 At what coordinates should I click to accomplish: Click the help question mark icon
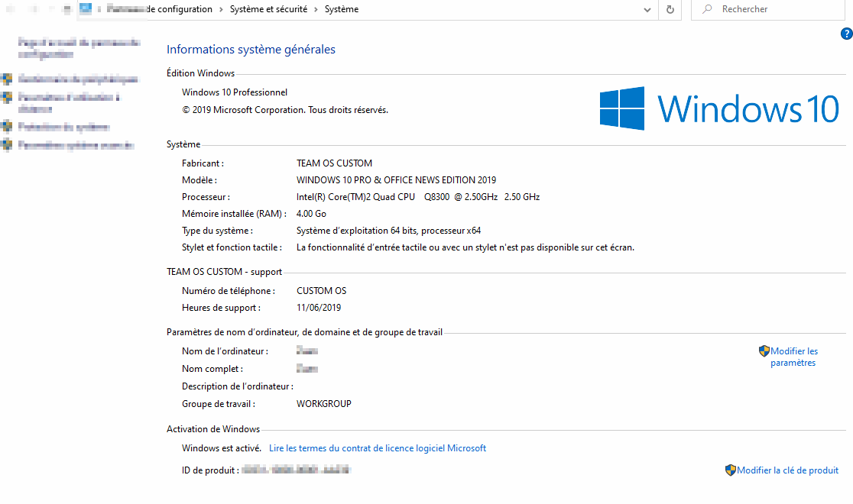[846, 34]
